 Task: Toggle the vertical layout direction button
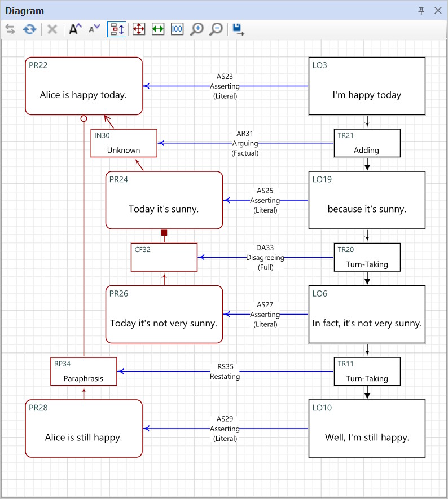117,29
